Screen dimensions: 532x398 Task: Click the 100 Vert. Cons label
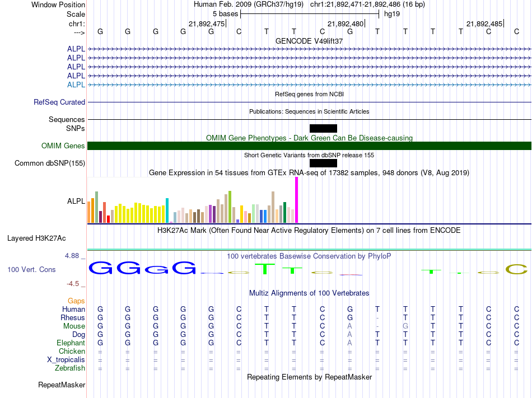coord(31,269)
